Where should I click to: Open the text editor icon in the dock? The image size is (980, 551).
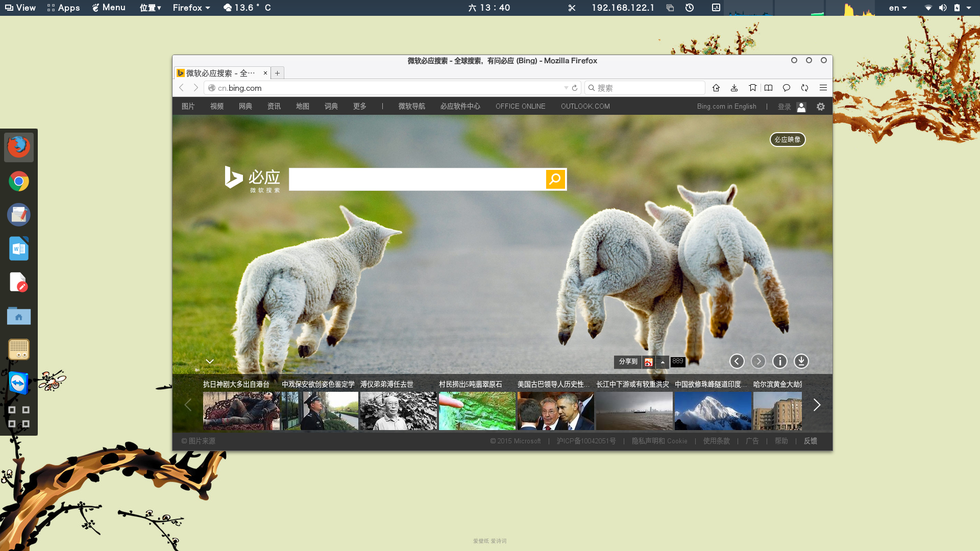coord(19,282)
